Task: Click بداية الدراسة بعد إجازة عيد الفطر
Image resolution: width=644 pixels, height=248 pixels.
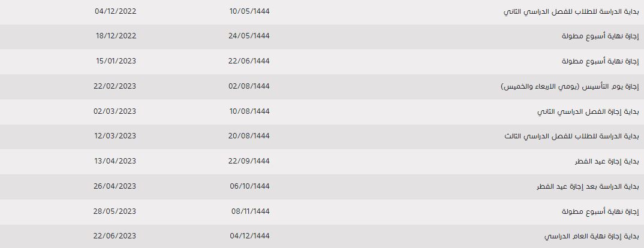Action: pos(588,186)
